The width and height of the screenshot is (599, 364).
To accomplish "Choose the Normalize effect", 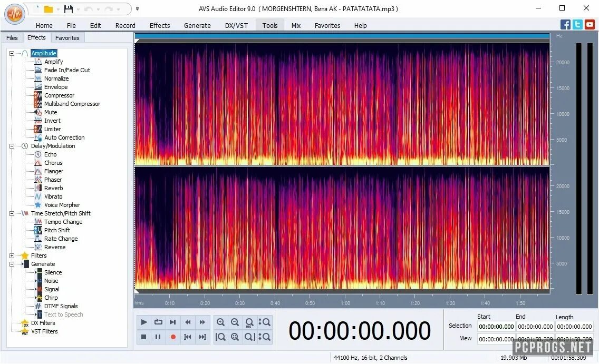I will click(x=56, y=78).
